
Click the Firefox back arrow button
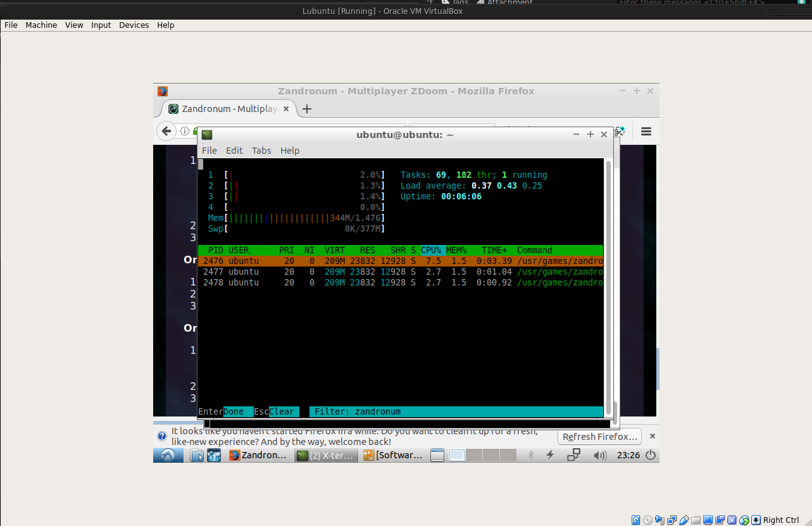pyautogui.click(x=166, y=131)
